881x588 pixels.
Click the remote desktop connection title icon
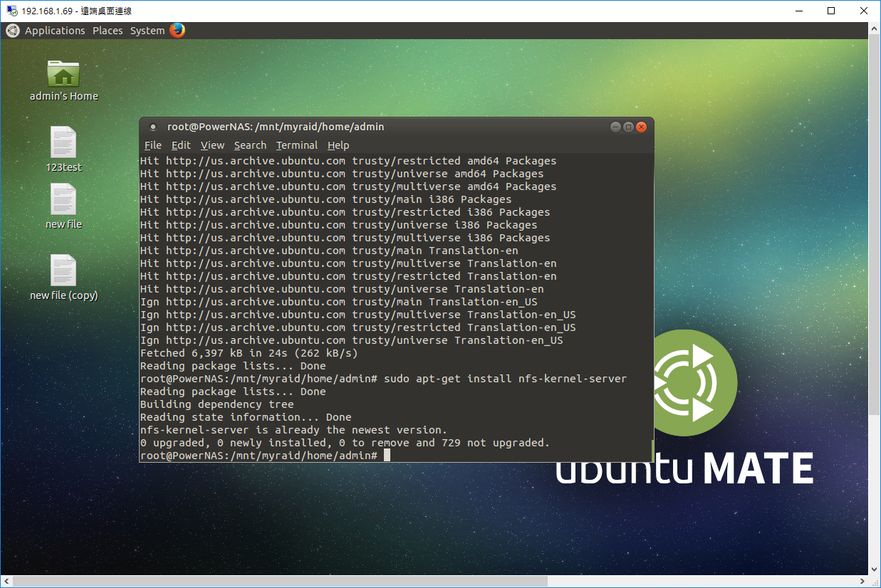[11, 11]
